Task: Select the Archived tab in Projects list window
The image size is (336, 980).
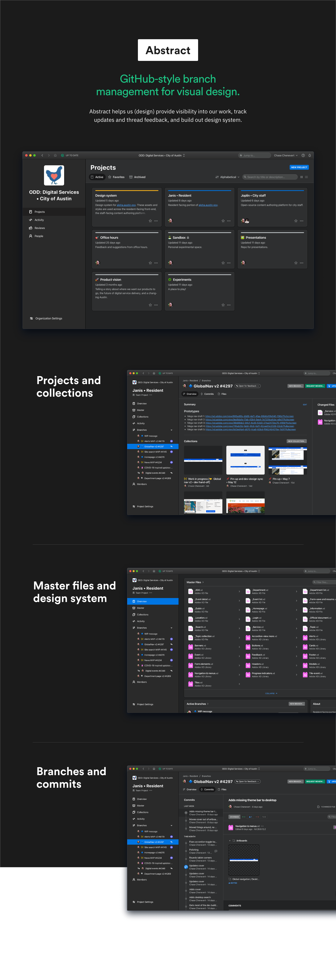Action: tap(137, 177)
